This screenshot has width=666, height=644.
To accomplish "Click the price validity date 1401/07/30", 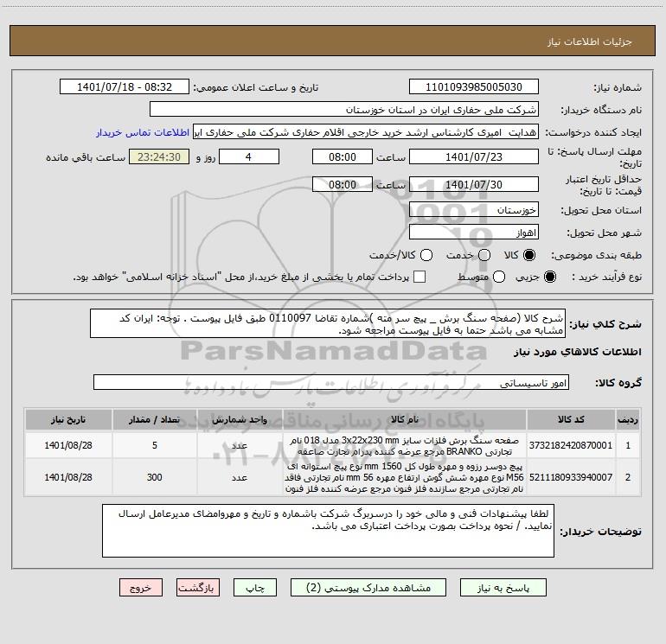I will pyautogui.click(x=474, y=184).
